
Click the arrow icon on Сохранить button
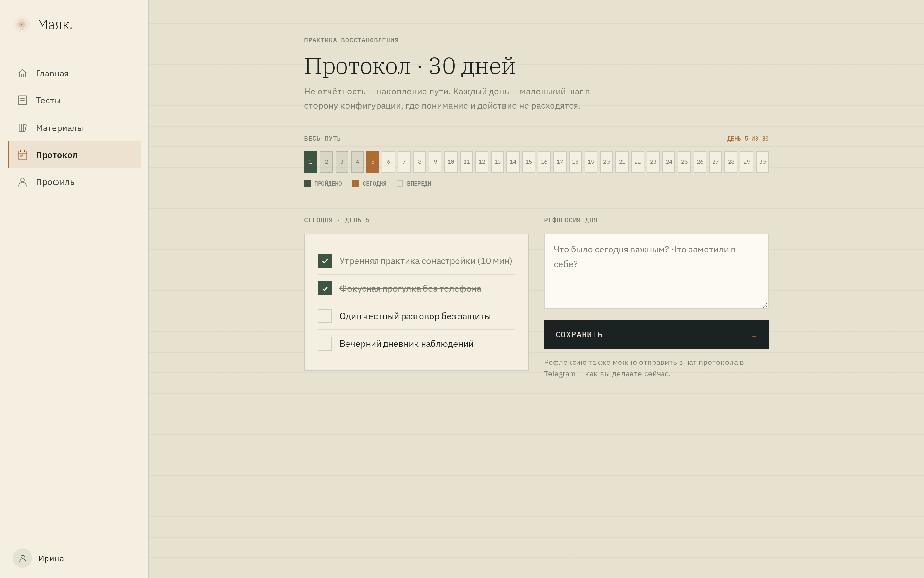(x=754, y=337)
